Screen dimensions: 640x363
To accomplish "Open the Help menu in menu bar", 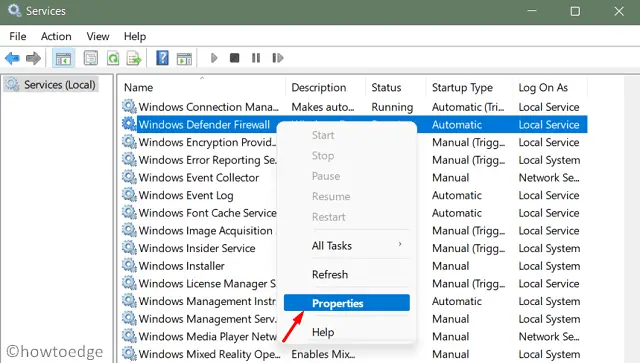I will pos(135,36).
